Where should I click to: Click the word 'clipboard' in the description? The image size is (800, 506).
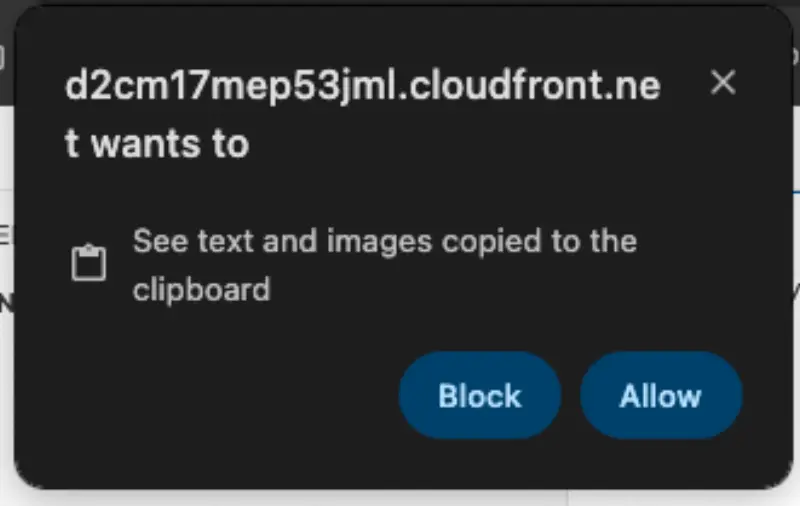pos(202,290)
